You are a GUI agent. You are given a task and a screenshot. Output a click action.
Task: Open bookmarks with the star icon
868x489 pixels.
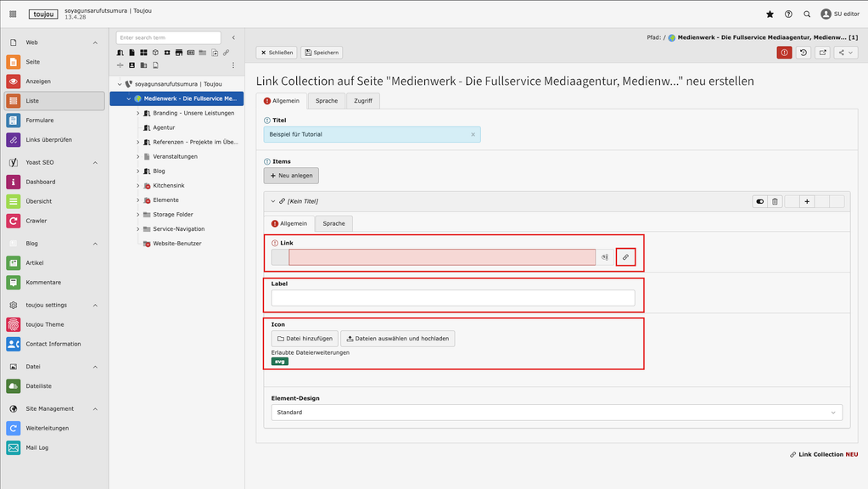point(770,14)
